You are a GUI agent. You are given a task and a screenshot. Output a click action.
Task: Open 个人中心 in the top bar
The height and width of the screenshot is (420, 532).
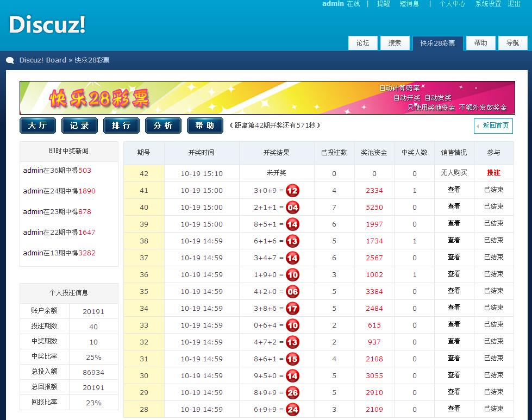452,4
